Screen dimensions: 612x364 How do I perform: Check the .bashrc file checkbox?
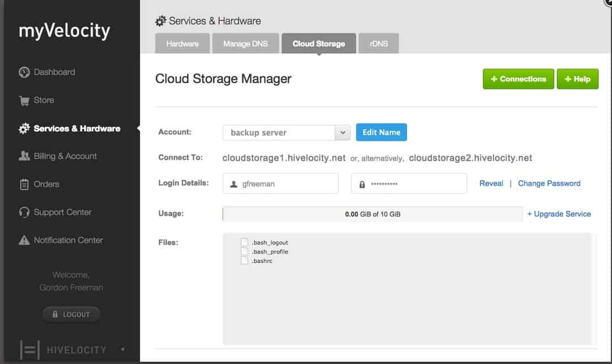pos(245,260)
